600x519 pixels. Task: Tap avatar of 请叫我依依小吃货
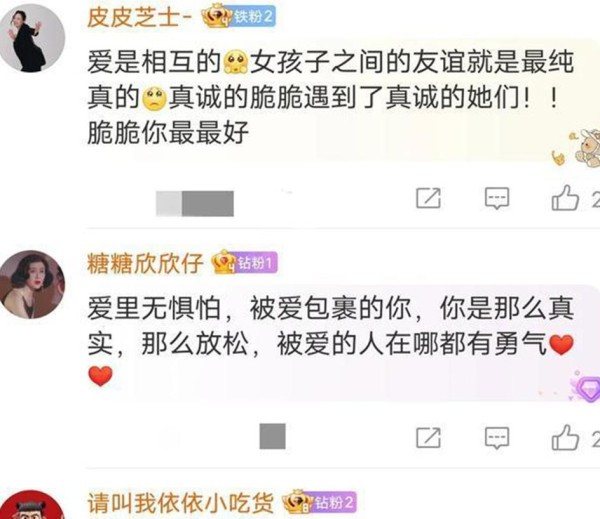pyautogui.click(x=32, y=504)
